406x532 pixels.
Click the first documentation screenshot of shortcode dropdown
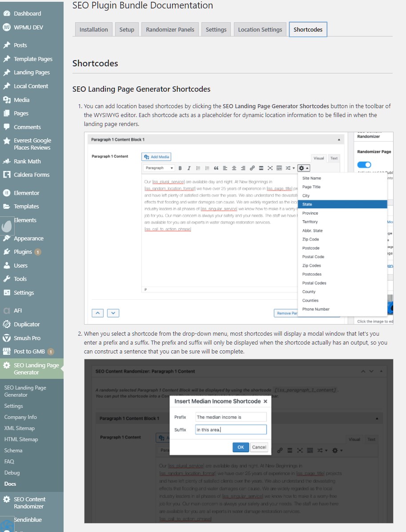click(239, 228)
